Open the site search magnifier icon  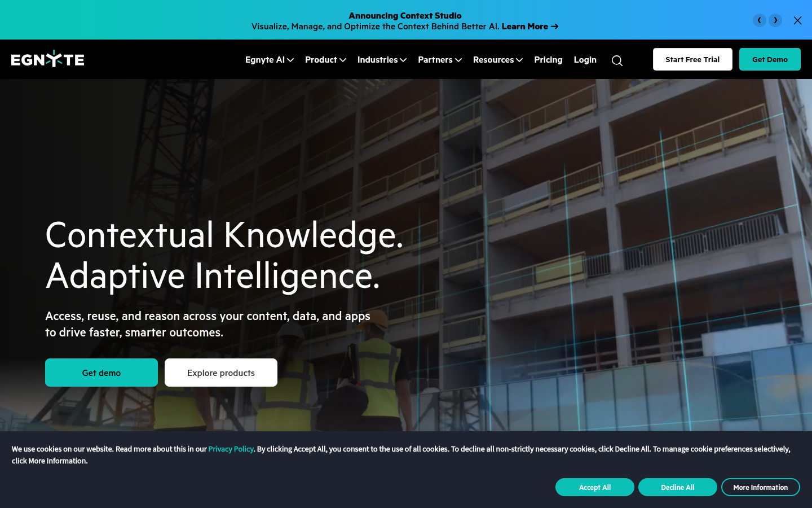tap(617, 60)
